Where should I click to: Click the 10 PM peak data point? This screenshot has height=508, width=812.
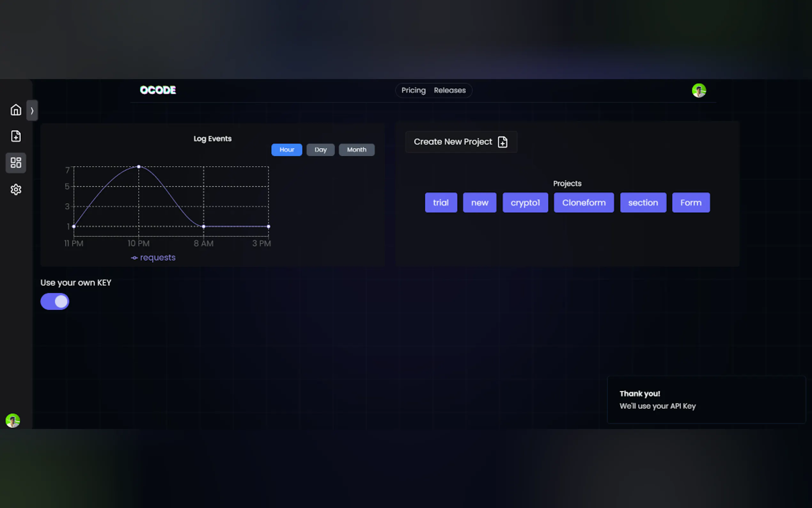[x=139, y=167]
